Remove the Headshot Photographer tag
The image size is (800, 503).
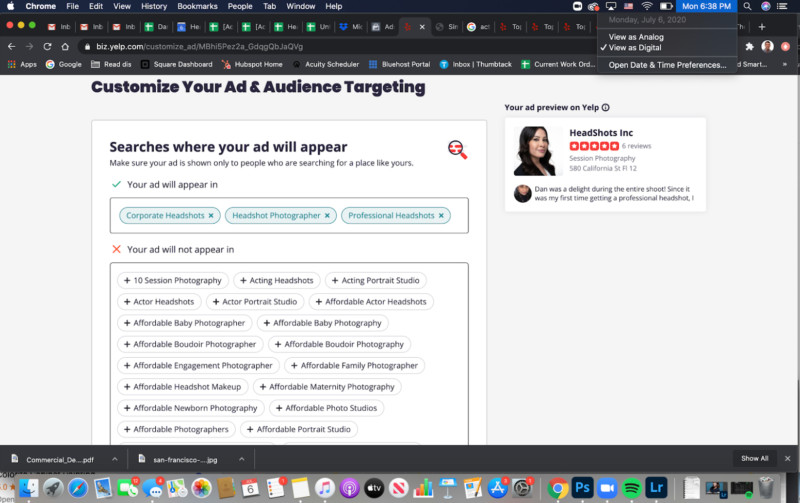coord(327,216)
